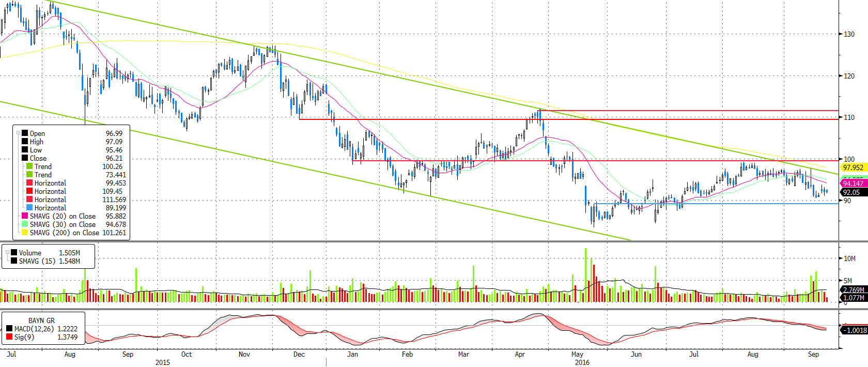Select the Open legend label
This screenshot has width=868, height=367.
pyautogui.click(x=37, y=133)
